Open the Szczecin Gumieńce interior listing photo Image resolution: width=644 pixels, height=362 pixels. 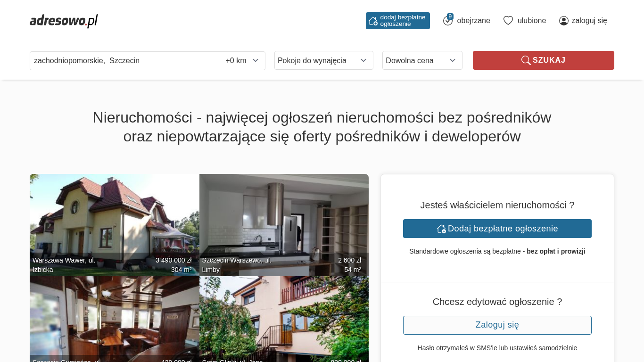[115, 319]
